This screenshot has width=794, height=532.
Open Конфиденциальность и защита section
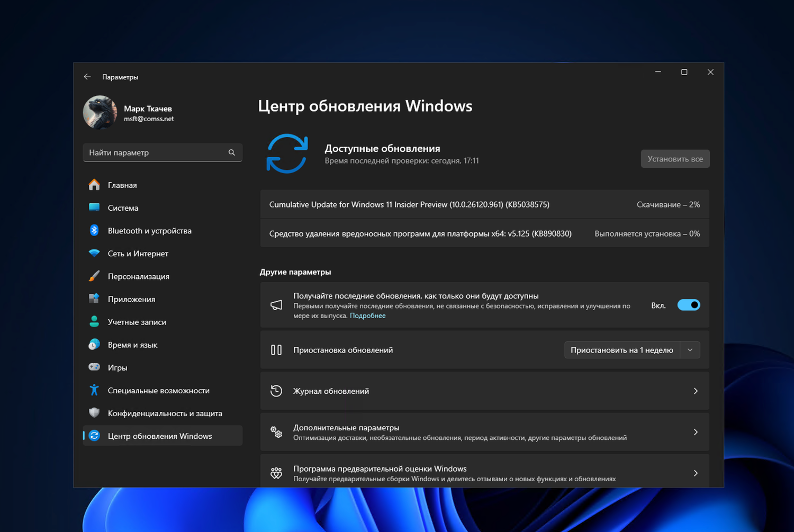(x=163, y=412)
